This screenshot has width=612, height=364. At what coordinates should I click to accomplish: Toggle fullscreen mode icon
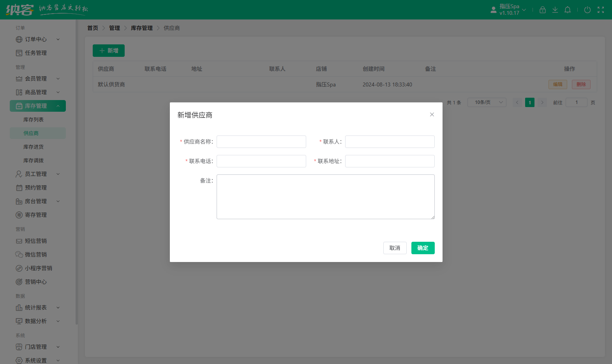click(601, 10)
